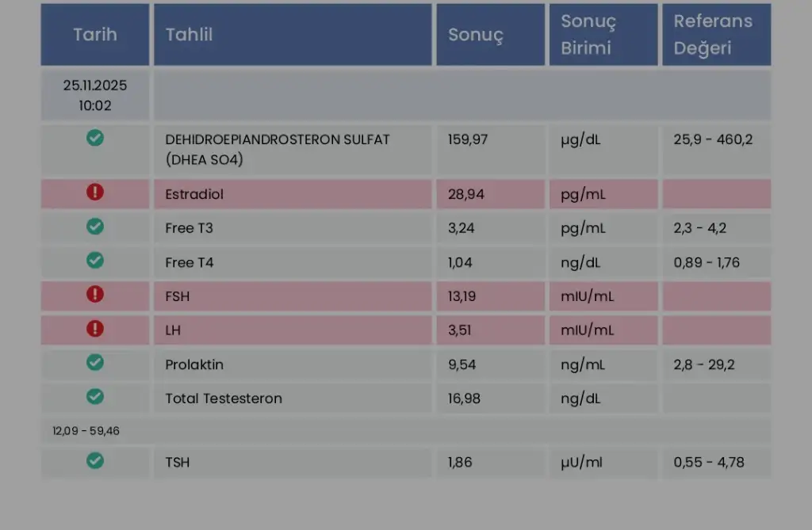Viewport: 812px width, 530px height.
Task: Click the green check icon beside Prolaktin
Action: pos(95,363)
